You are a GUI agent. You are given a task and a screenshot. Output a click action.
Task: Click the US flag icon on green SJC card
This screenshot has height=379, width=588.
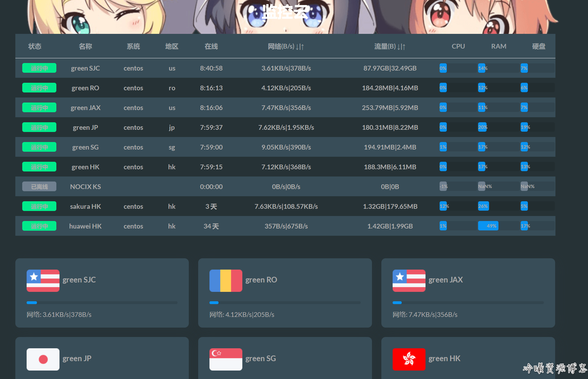[43, 281]
